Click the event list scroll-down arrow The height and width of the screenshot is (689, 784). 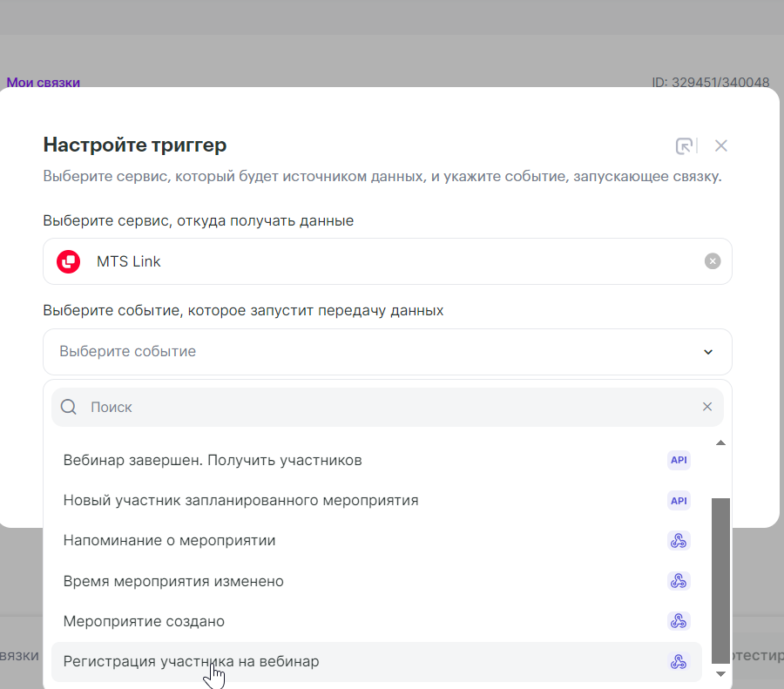[720, 674]
